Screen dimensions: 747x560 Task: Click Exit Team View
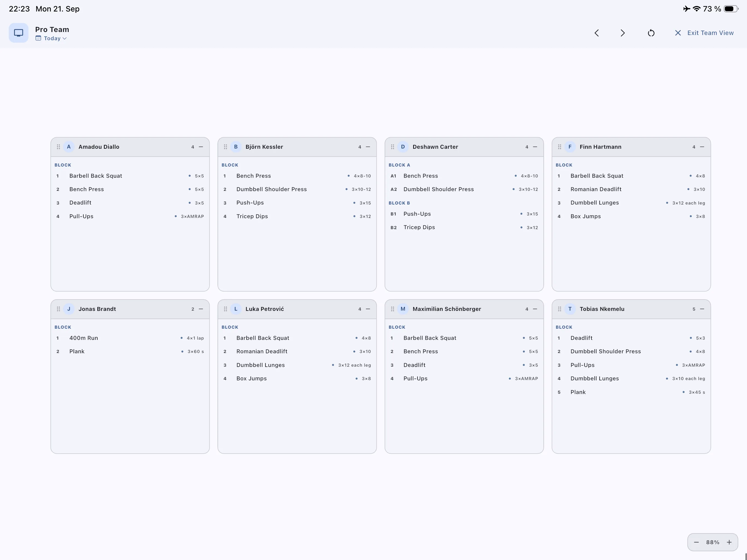[x=704, y=33]
